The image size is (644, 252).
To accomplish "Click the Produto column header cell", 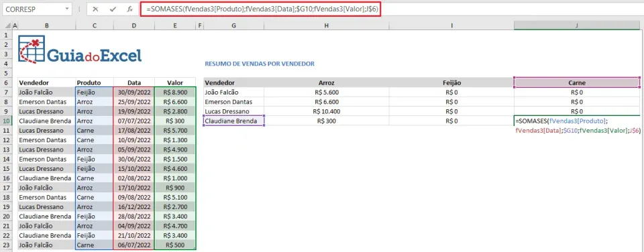I will pyautogui.click(x=95, y=82).
